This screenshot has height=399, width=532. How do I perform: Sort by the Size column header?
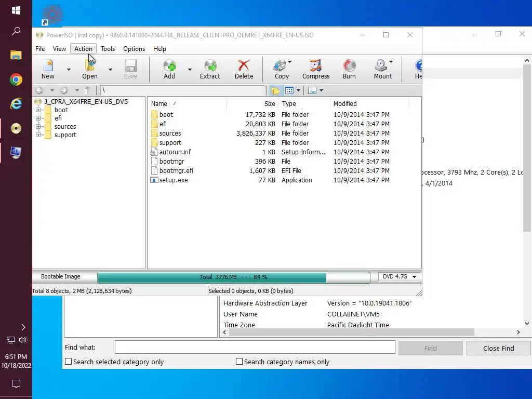tap(252, 104)
